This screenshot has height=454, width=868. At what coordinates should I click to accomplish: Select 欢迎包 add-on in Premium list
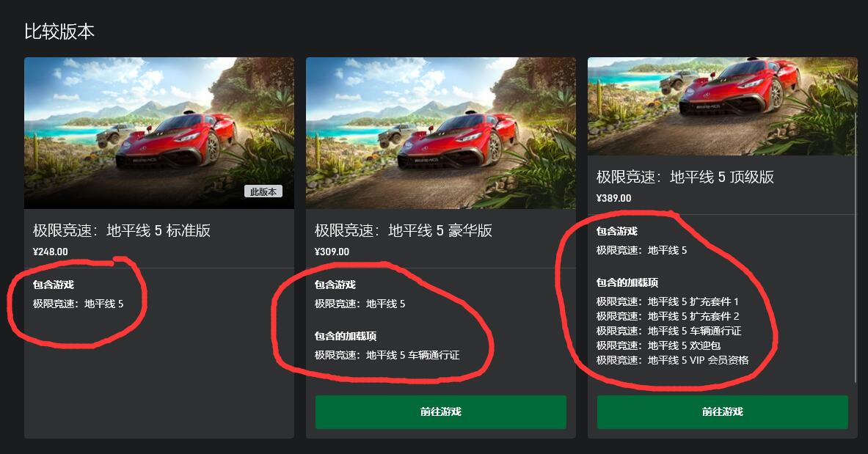658,345
